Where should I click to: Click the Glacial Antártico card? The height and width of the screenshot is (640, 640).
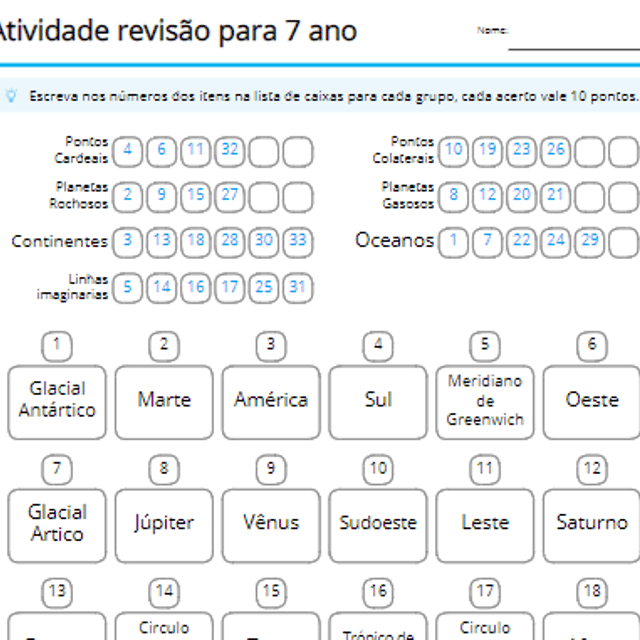[x=57, y=402]
